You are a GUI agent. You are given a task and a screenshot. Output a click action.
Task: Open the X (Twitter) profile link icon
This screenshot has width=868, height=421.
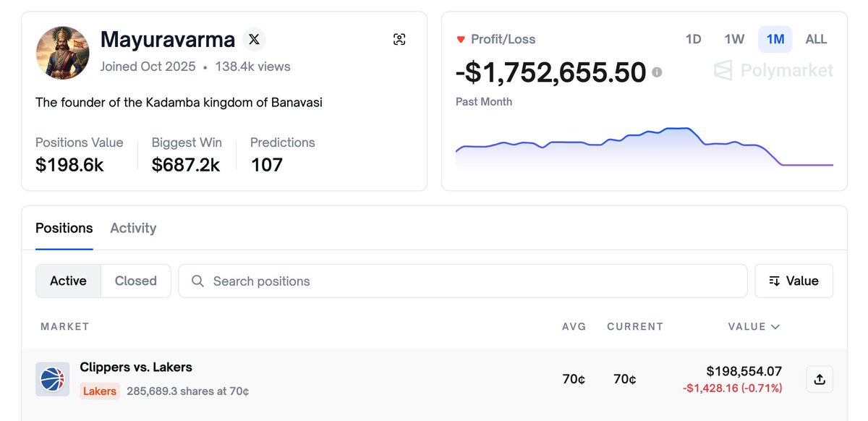(x=253, y=39)
